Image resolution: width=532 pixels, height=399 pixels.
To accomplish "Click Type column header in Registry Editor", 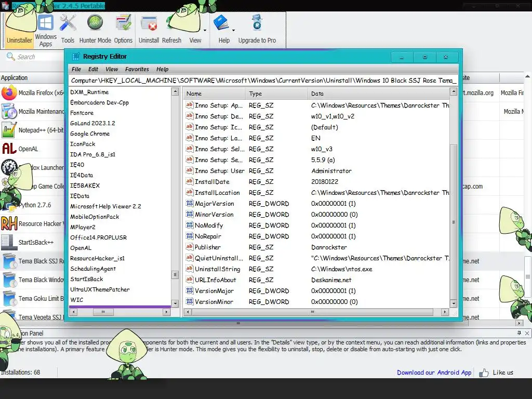I will (x=276, y=94).
